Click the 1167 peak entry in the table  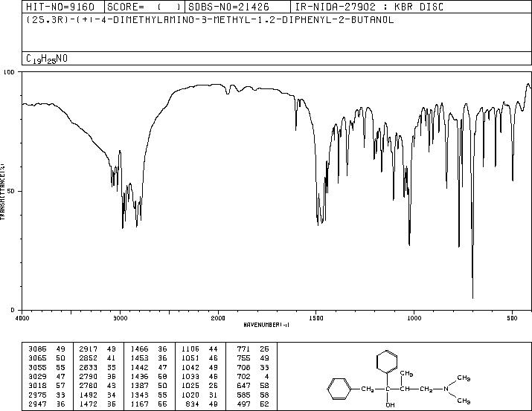click(149, 404)
